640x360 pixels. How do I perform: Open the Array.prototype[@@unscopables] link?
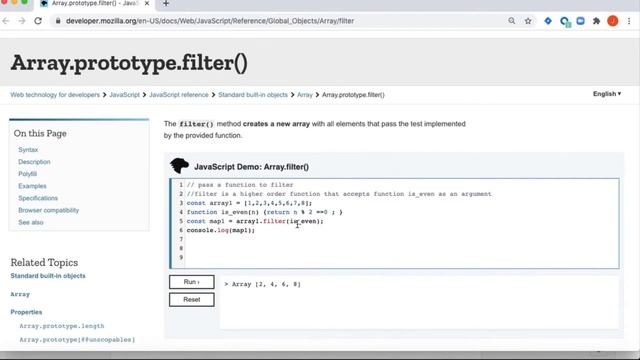(77, 340)
